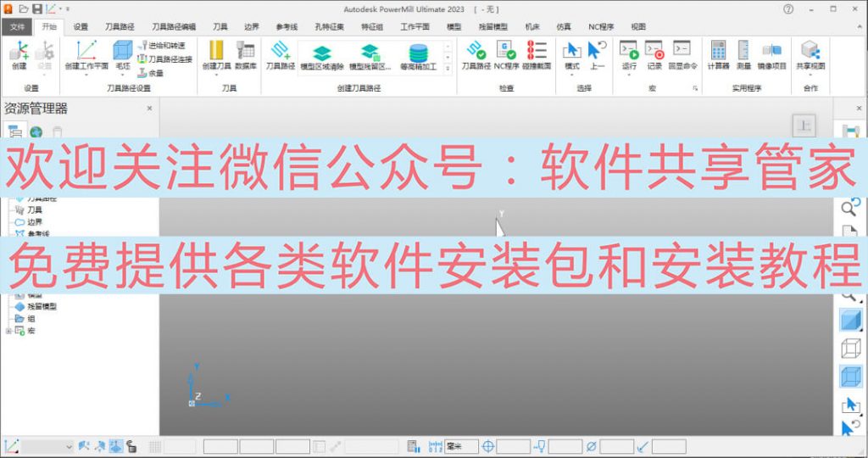Click the 毫米 units field
The image size is (868, 458).
coord(462,446)
